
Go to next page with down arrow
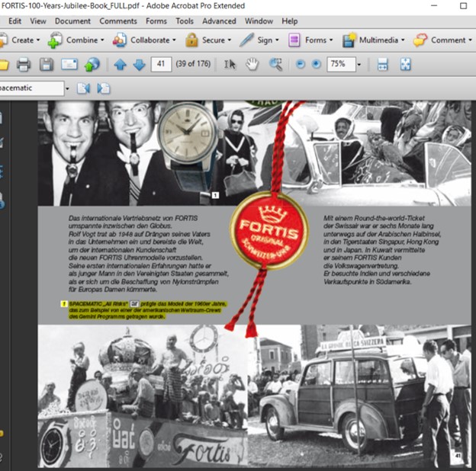[x=140, y=65]
